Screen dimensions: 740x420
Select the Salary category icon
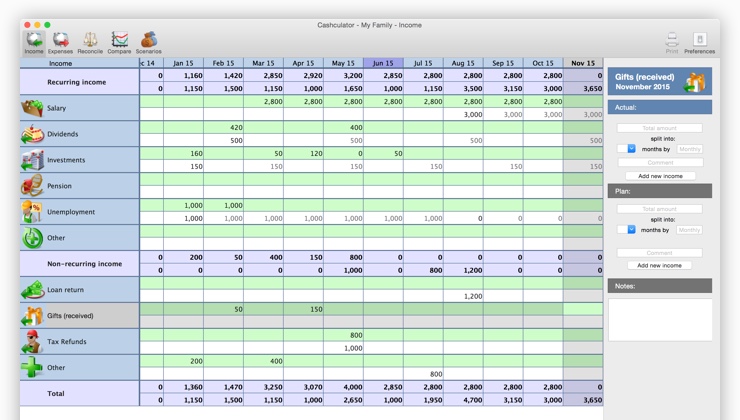[32, 108]
